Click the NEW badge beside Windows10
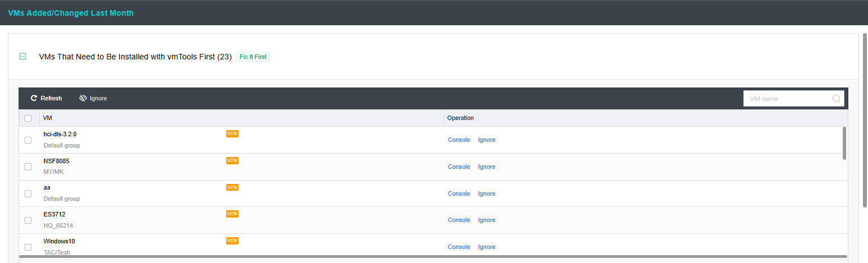The image size is (868, 263). coord(232,241)
